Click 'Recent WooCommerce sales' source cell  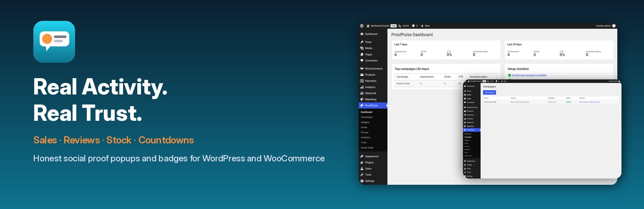[x=520, y=102]
